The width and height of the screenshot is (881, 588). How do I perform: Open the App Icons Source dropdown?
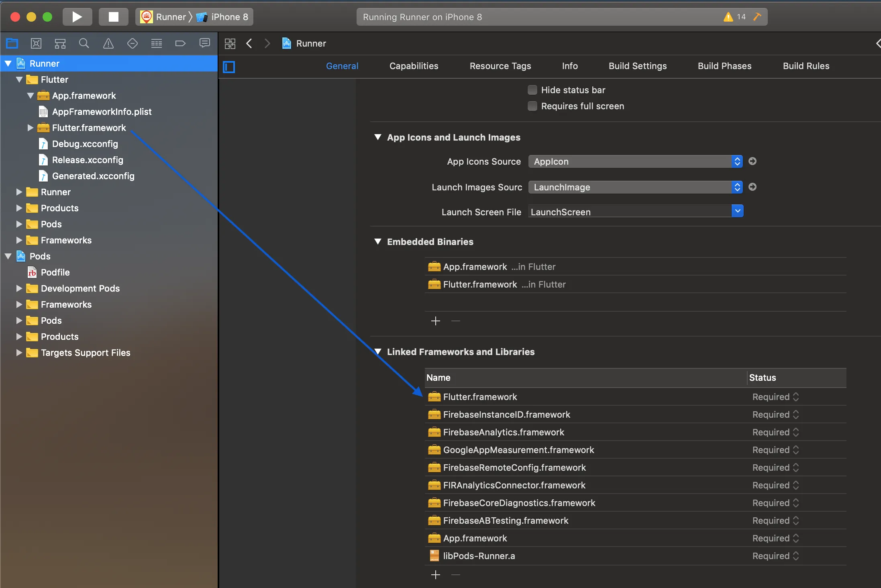point(635,161)
